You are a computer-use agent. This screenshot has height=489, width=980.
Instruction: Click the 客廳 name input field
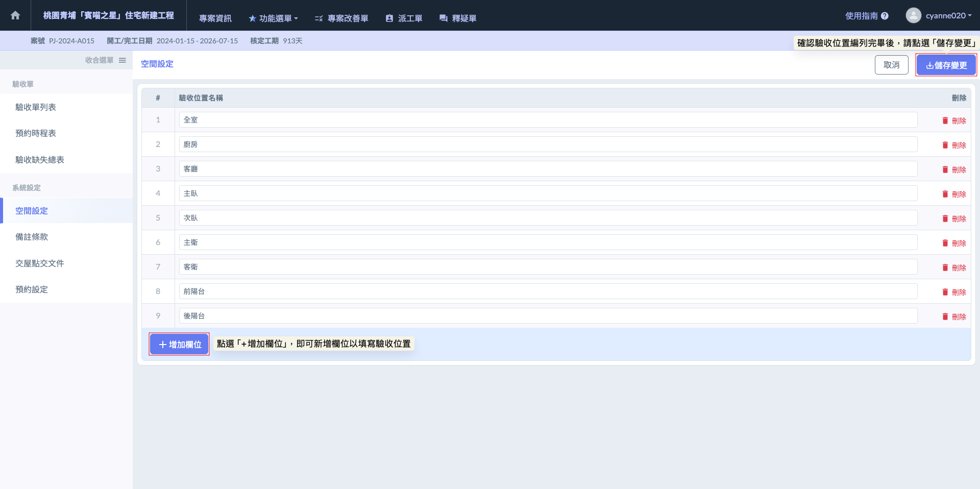(x=548, y=169)
